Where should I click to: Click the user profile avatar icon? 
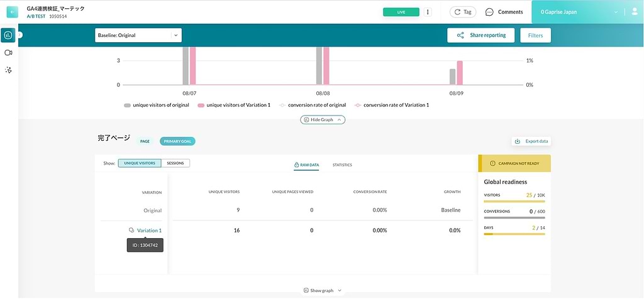click(633, 12)
